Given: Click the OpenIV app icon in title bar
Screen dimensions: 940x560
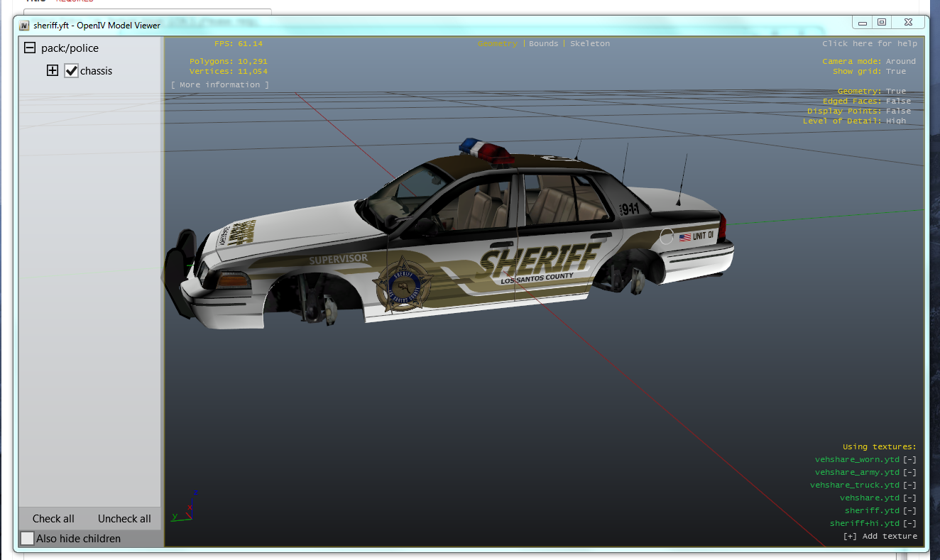Looking at the screenshot, I should (25, 26).
